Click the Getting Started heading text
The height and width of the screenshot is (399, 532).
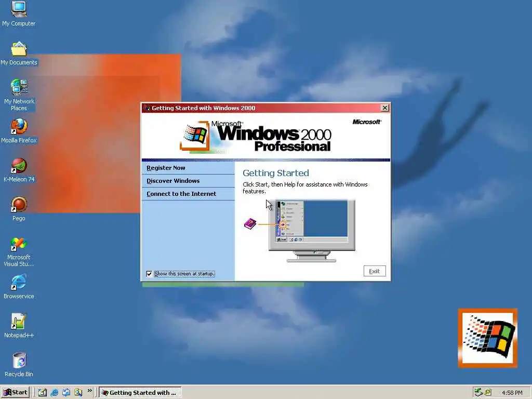click(276, 173)
